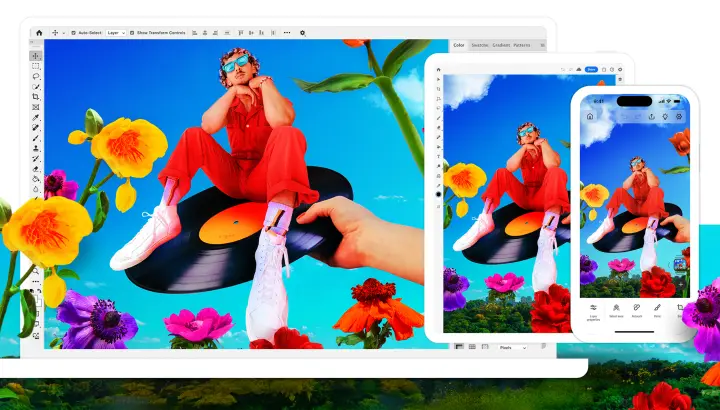The height and width of the screenshot is (410, 720).
Task: Expand the Move tool preset arrow
Action: click(63, 33)
